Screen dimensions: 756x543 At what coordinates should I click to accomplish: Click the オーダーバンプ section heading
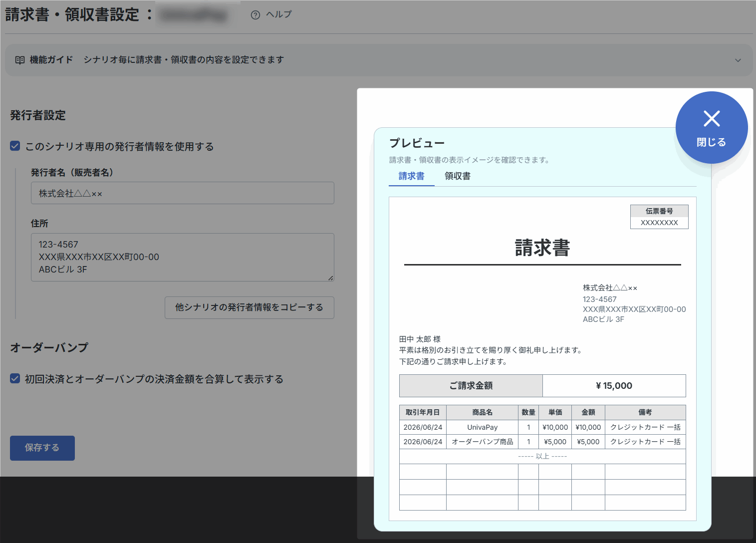tap(49, 347)
